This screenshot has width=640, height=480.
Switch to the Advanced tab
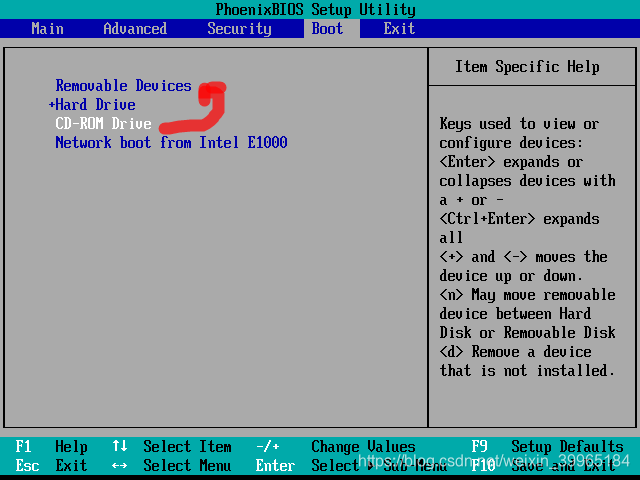[135, 29]
